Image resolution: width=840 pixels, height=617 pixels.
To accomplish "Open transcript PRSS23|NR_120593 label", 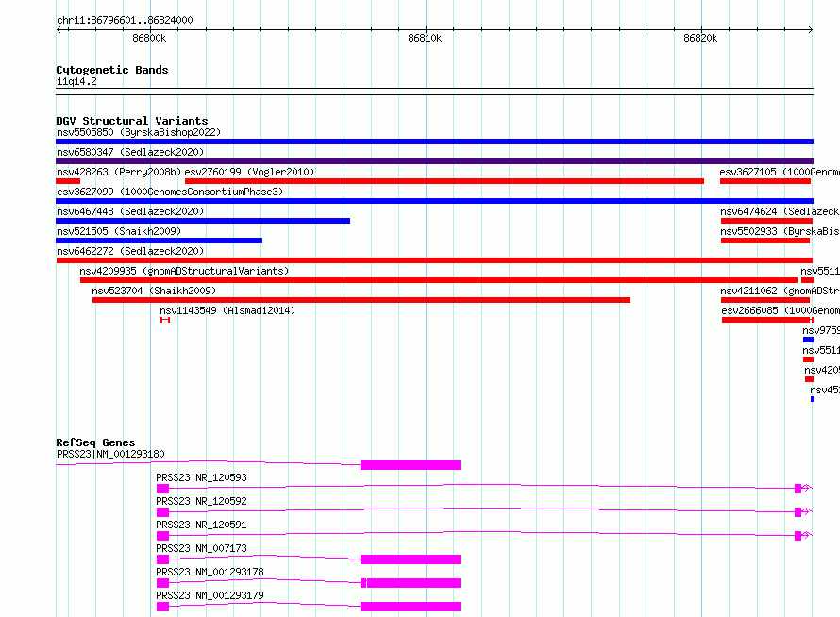I will tap(201, 477).
